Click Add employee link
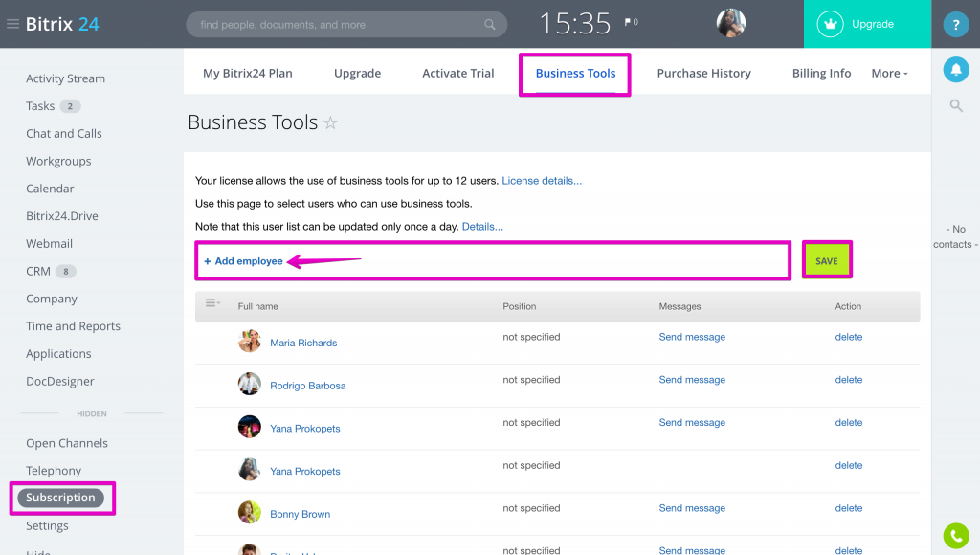Viewport: 980px width, 555px height. [x=243, y=261]
